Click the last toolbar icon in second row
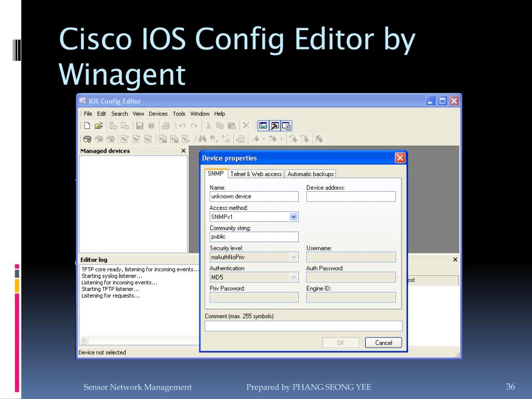Screen dimensions: 532x399 pyautogui.click(x=318, y=139)
